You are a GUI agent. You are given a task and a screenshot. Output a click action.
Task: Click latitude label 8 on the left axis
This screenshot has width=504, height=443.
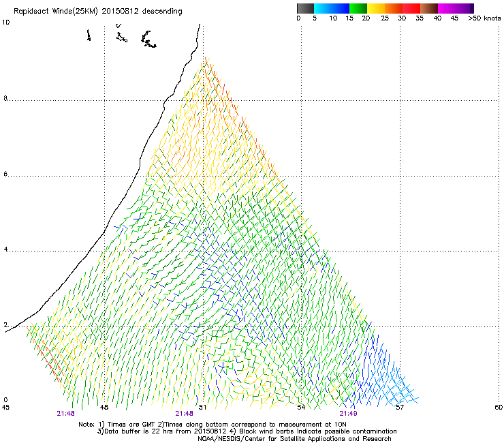coord(5,98)
